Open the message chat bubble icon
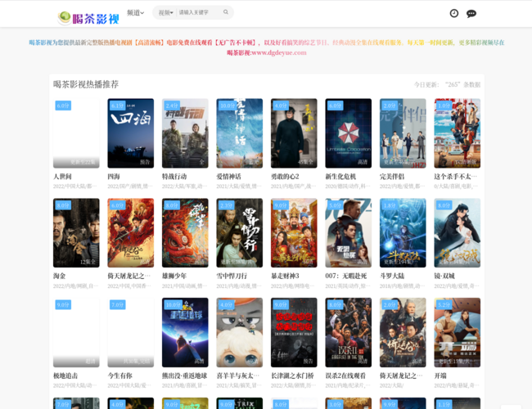532x409 pixels. click(x=471, y=14)
